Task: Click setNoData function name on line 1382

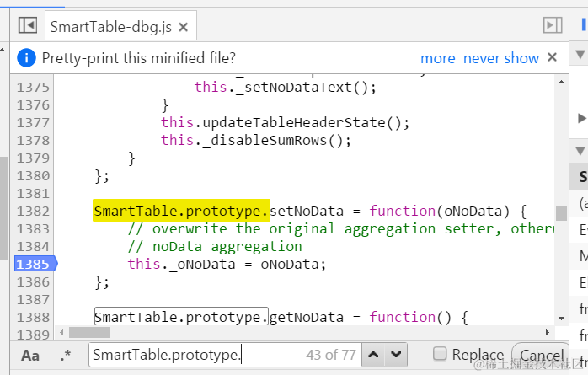Action: 307,212
